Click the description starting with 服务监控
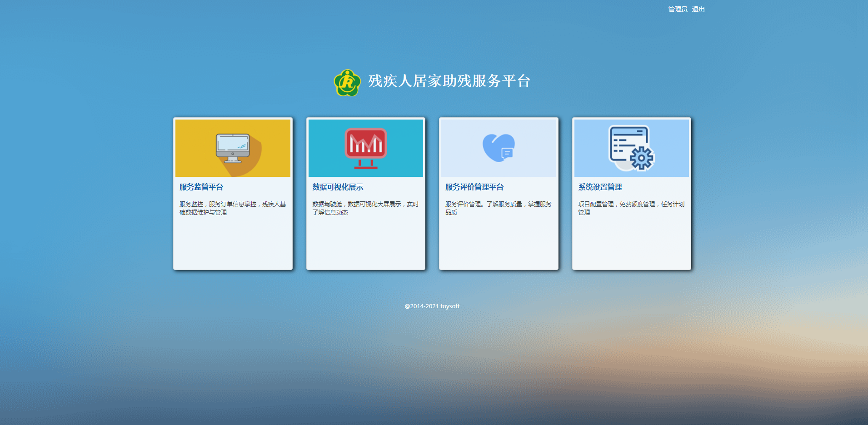Image resolution: width=868 pixels, height=425 pixels. tap(232, 208)
